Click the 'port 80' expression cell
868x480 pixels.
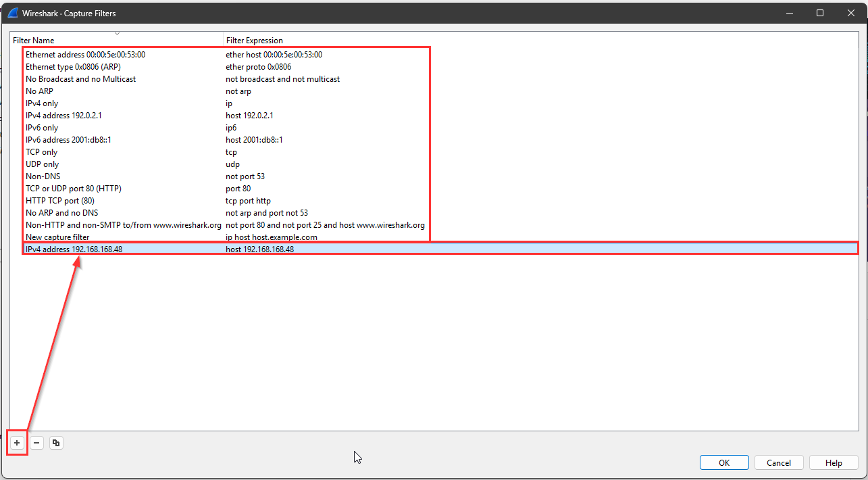(x=238, y=189)
